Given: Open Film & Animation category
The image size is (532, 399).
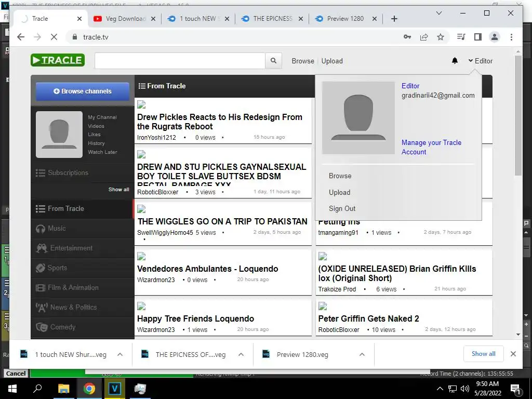Looking at the screenshot, I should pos(83,287).
